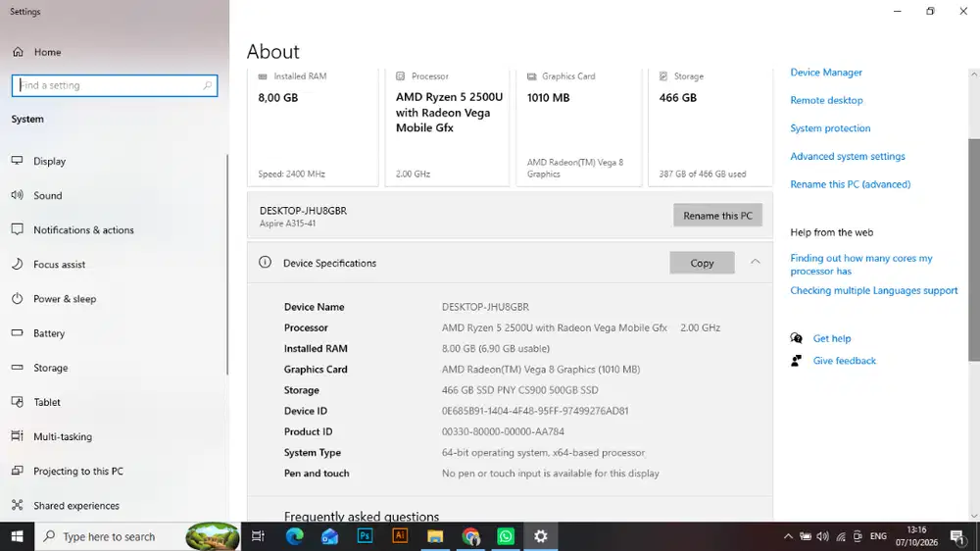Copy the device specifications
Screen dimensions: 980x551
(x=702, y=264)
